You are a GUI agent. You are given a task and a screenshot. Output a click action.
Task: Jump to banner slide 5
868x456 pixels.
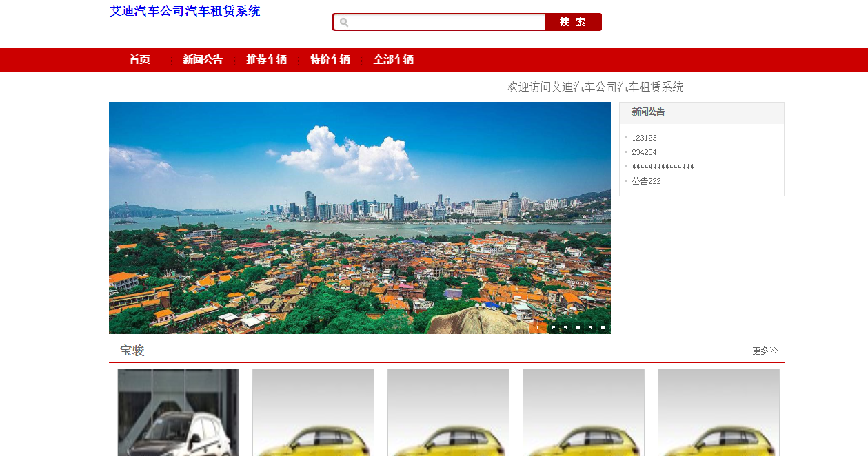[590, 328]
